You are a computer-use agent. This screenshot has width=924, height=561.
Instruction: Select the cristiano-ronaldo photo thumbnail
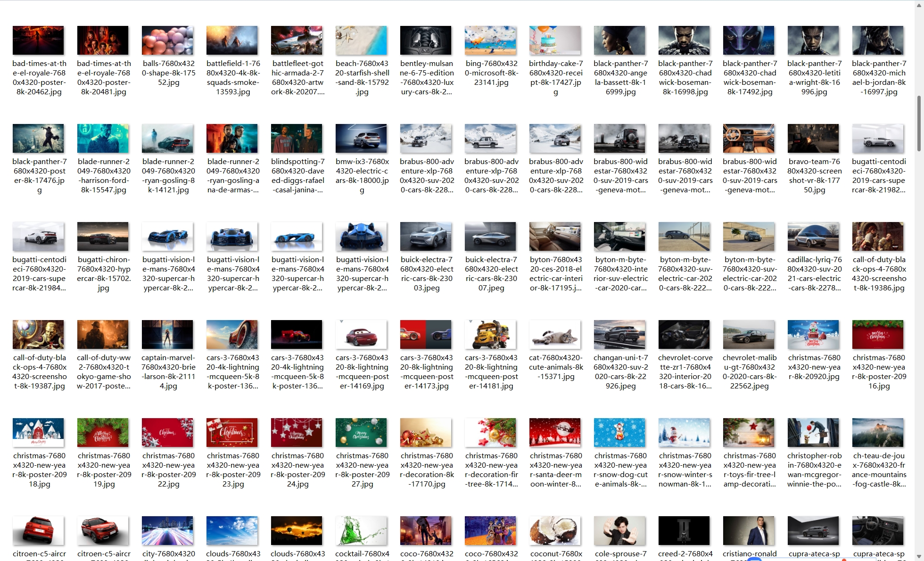pos(749,531)
